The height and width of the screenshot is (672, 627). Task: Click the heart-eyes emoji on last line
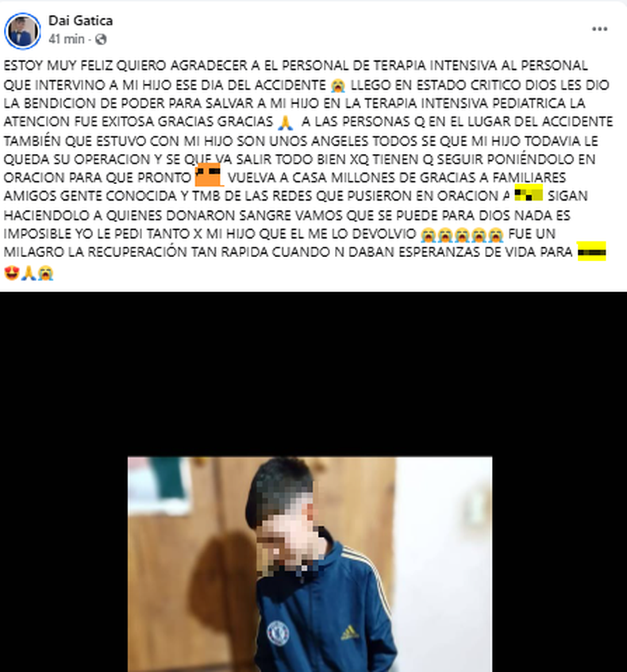pos(12,273)
